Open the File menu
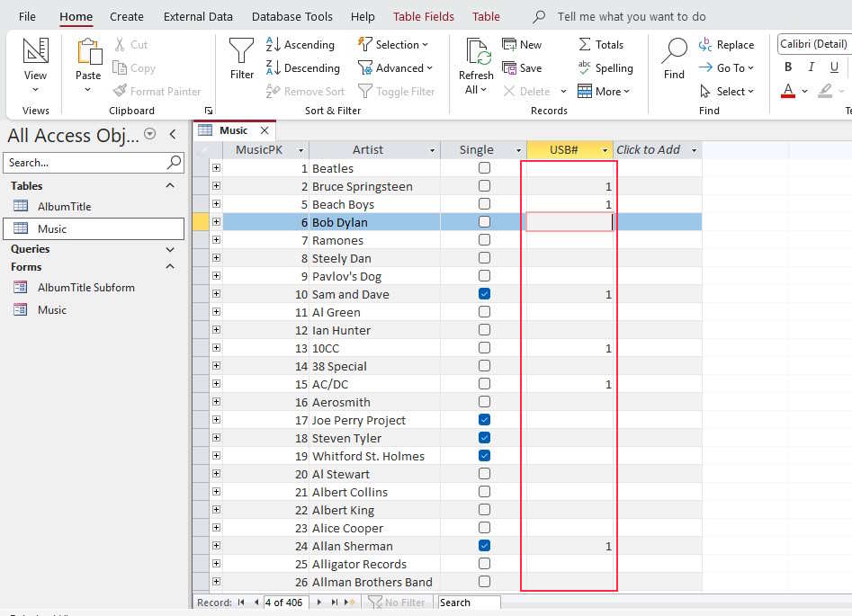 [27, 16]
